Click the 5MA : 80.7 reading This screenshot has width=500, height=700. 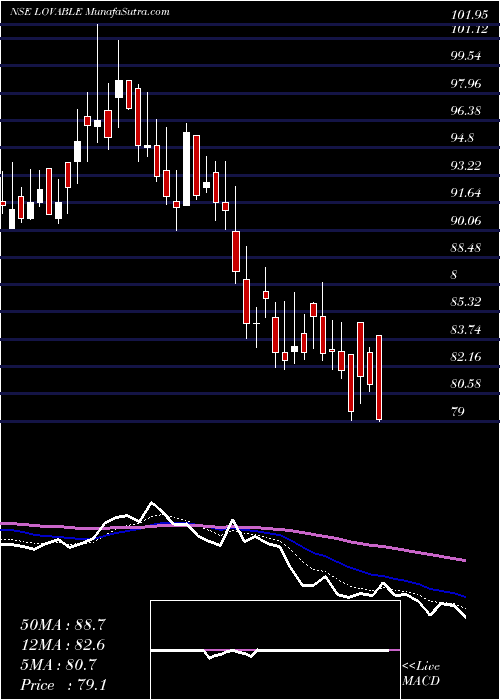tap(58, 665)
